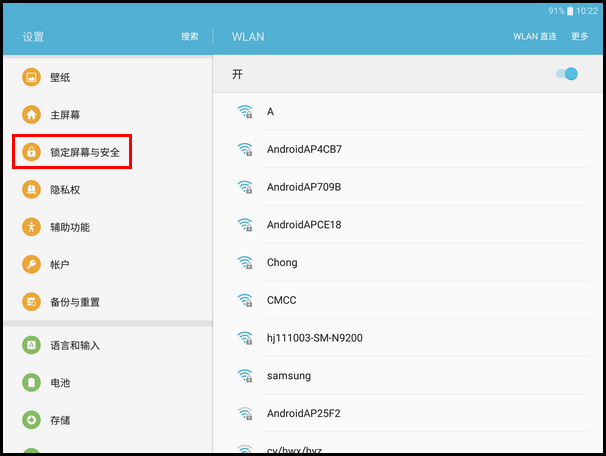Tap Wi-Fi icon beside CMCC
This screenshot has height=456, width=606.
245,300
